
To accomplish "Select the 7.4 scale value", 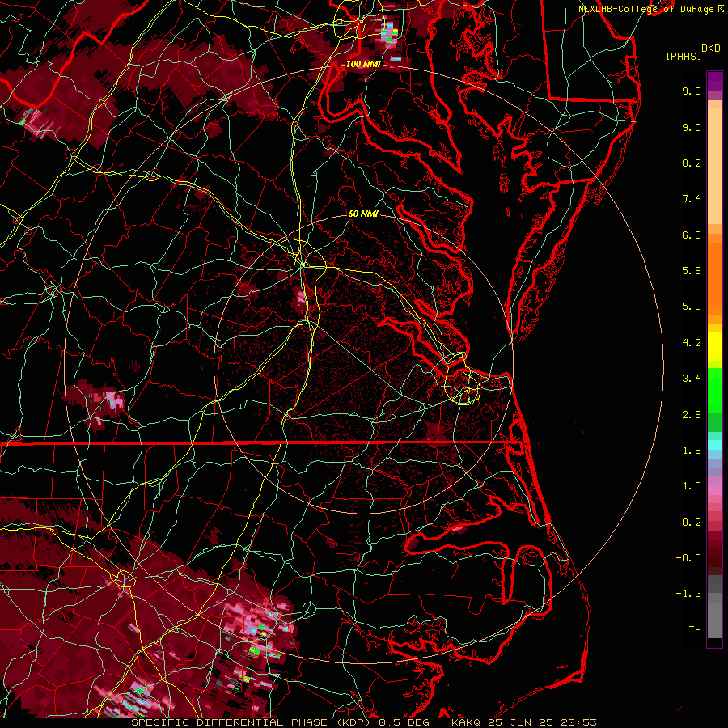I will [692, 199].
